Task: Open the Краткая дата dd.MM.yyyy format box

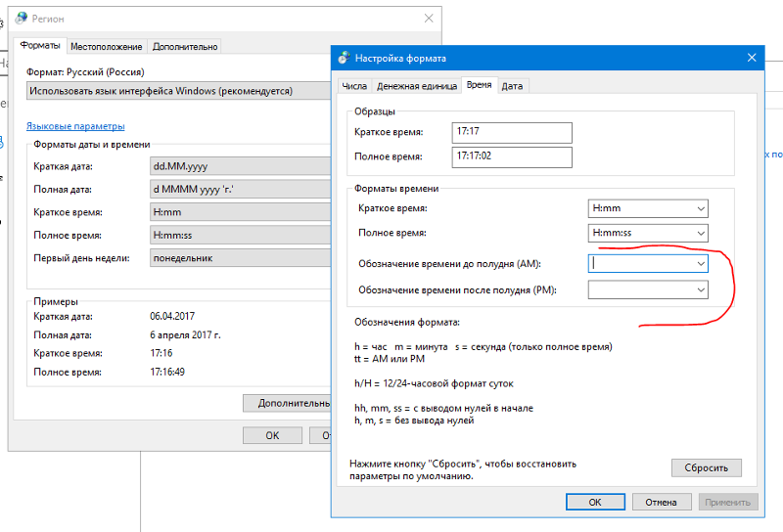Action: point(240,166)
